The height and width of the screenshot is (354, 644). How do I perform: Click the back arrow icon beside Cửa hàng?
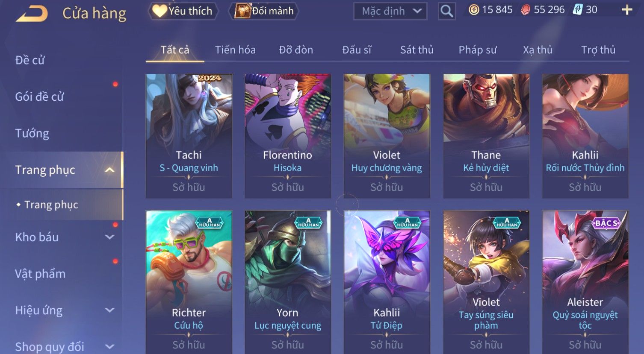32,14
